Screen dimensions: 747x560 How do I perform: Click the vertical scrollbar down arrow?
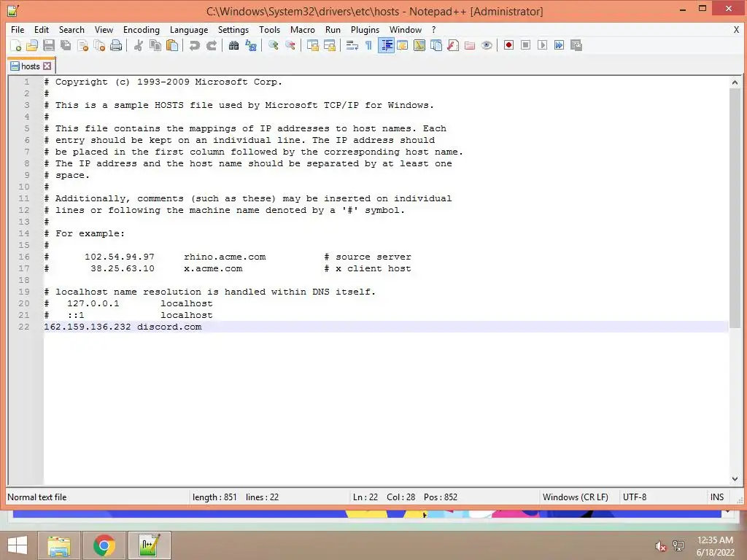[735, 478]
